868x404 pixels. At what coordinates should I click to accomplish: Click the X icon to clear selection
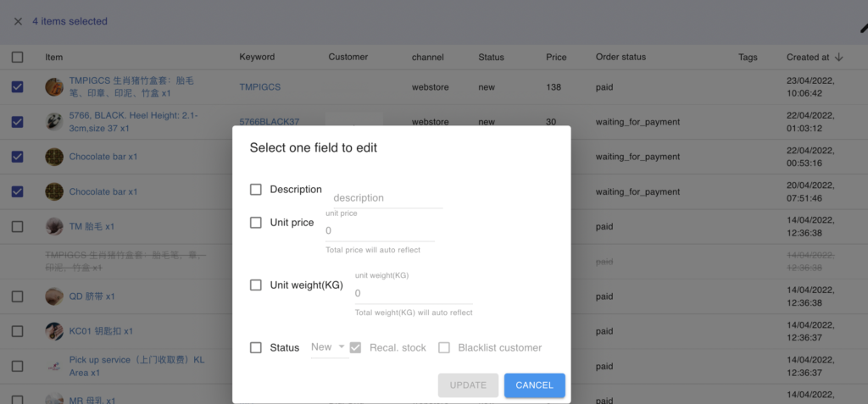pos(18,21)
